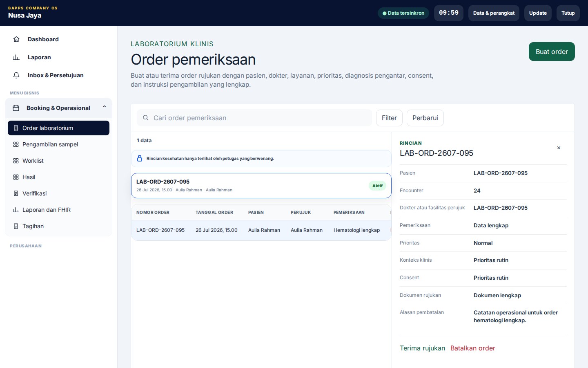Click the Inbox & Persetujuan bell icon
Viewport: 588px width, 368px height.
point(16,75)
